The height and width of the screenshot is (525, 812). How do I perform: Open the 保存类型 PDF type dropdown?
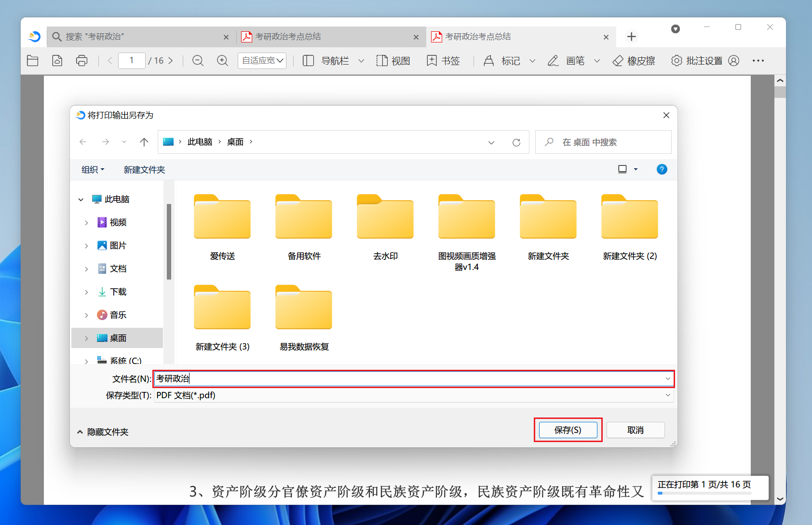point(413,395)
